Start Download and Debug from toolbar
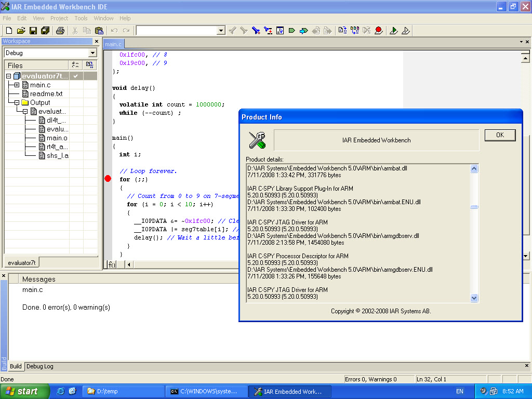Viewport: 532px width, 399px height. [394, 31]
